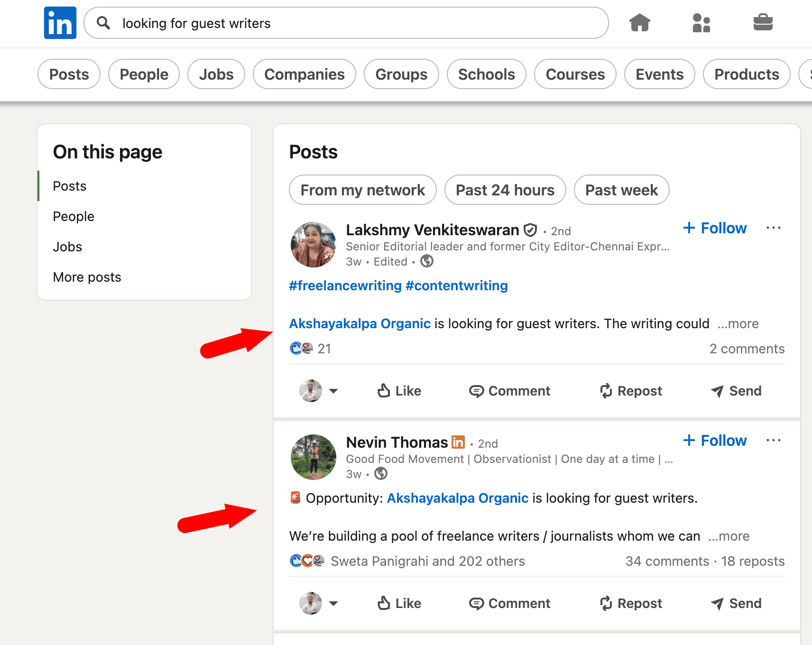Like Nevin Thomas's post
This screenshot has width=812, height=645.
pos(399,603)
